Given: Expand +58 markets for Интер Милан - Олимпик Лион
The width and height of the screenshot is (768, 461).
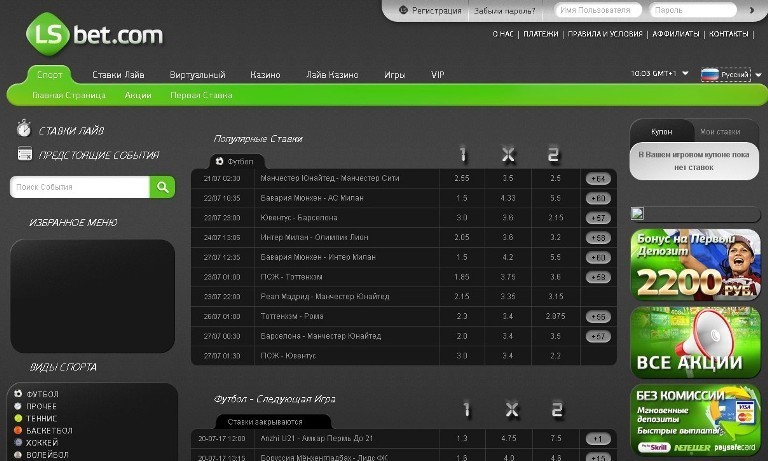Looking at the screenshot, I should tap(598, 238).
